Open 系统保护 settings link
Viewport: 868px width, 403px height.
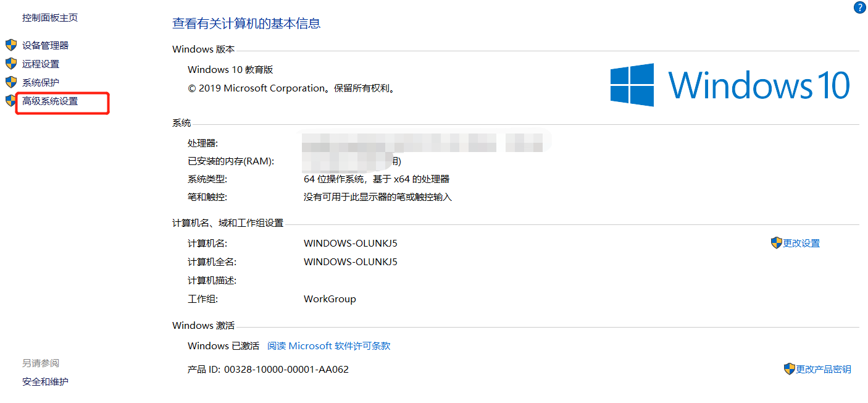point(41,82)
